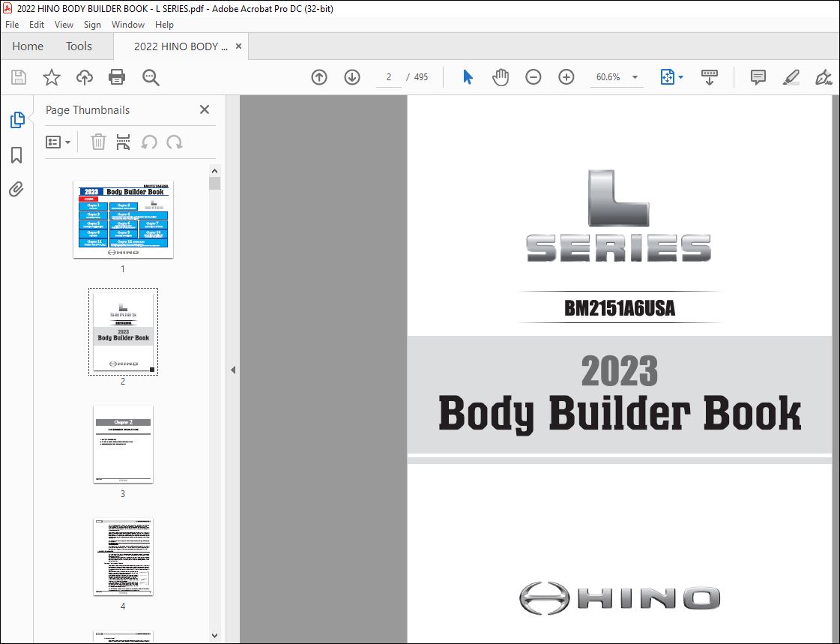Rotate the page counterclockwise
The height and width of the screenshot is (644, 840).
pos(149,142)
